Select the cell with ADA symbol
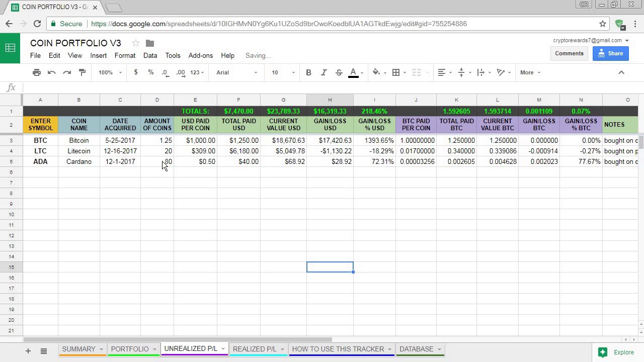644x362 pixels. tap(40, 161)
